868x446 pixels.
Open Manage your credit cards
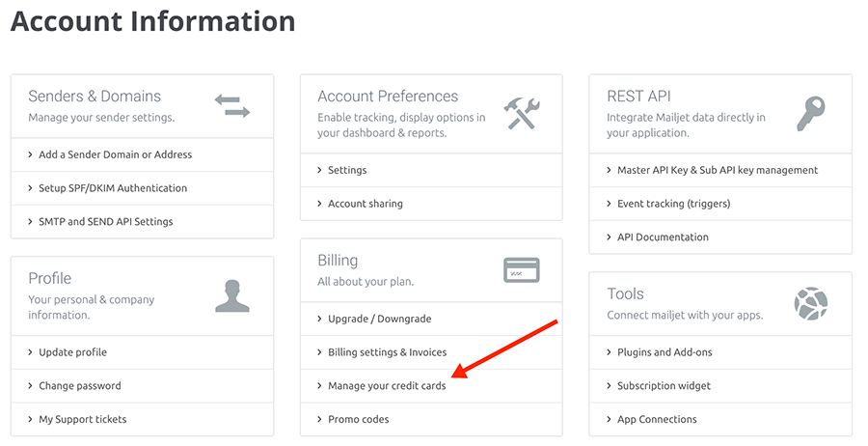387,385
